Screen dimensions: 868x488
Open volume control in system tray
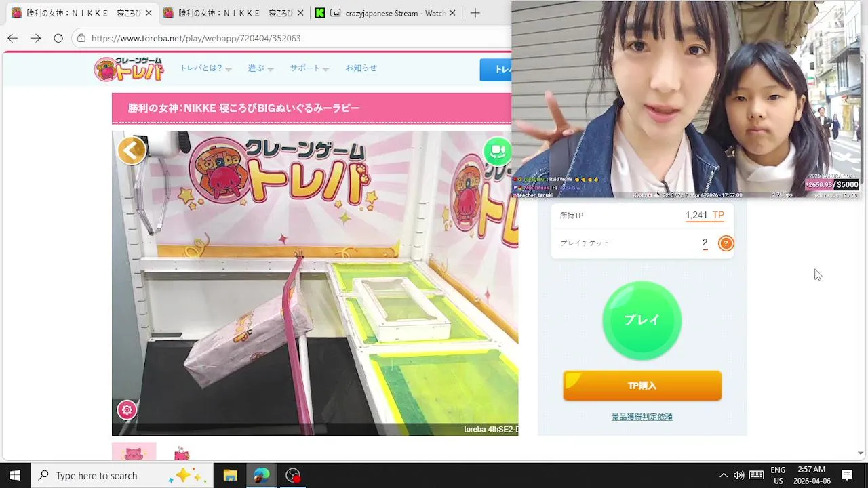pos(738,475)
